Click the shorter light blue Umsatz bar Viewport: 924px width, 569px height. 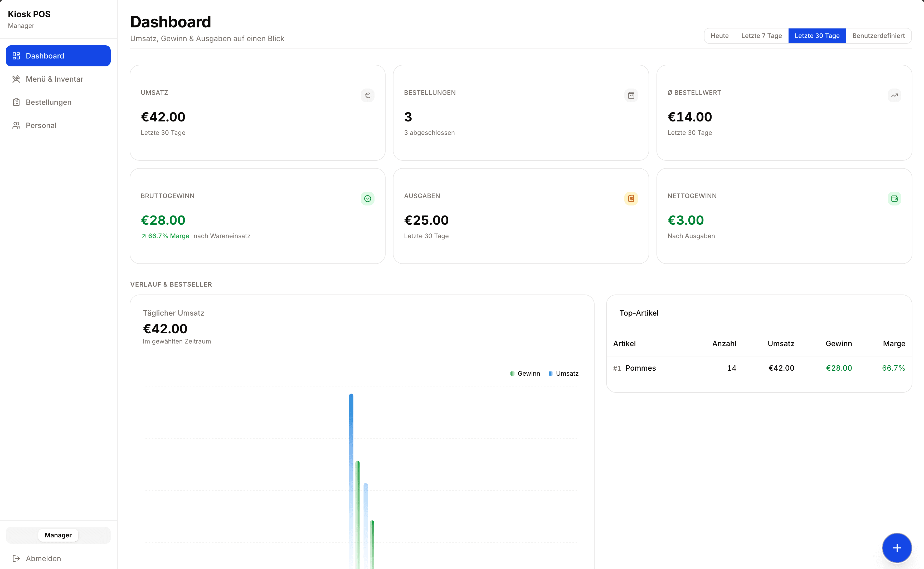click(366, 526)
